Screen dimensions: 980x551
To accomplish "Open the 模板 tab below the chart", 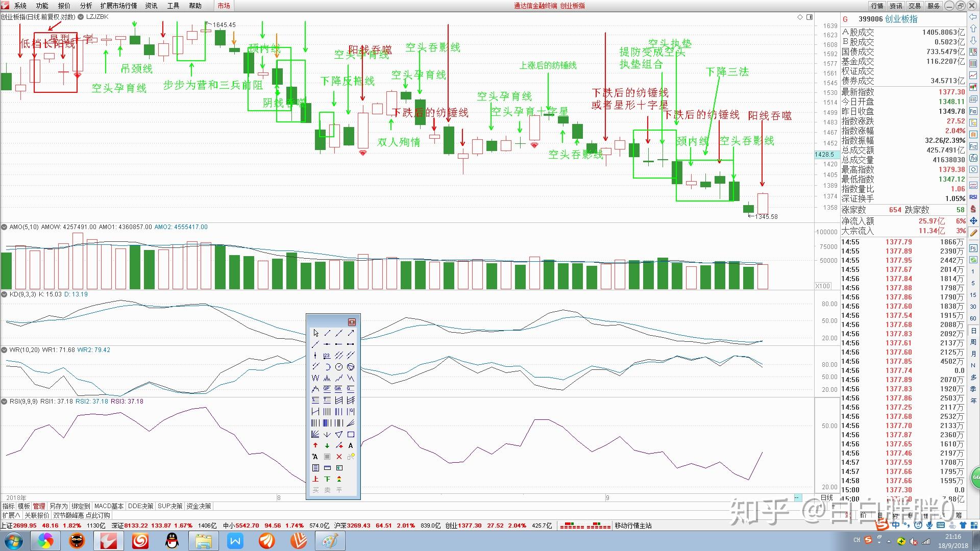I will 24,506.
